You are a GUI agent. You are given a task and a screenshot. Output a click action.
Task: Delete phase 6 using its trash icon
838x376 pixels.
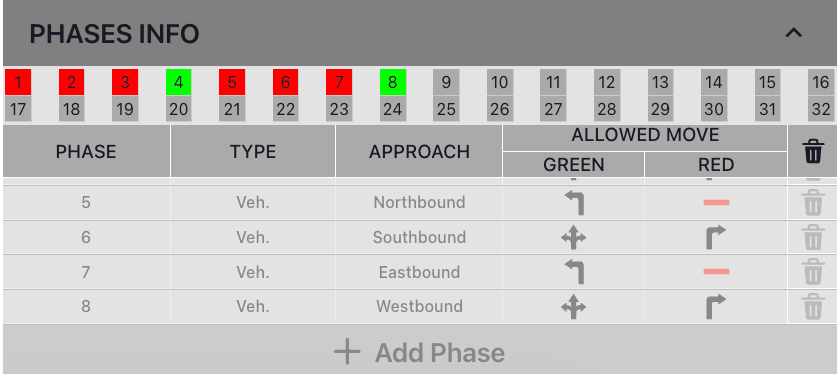click(812, 238)
